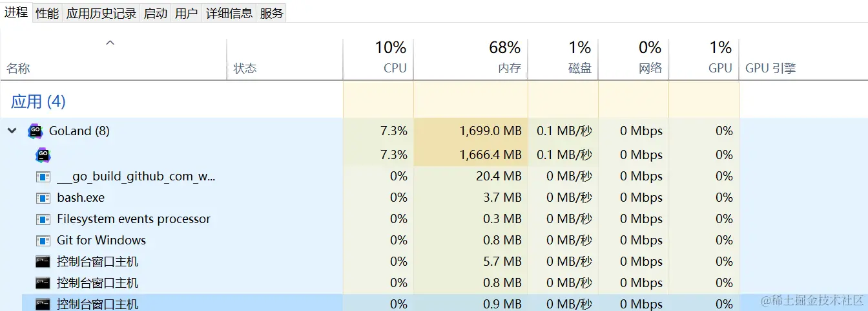Click the Filesystem events processor icon
Screen dimensions: 868x311
click(x=43, y=219)
